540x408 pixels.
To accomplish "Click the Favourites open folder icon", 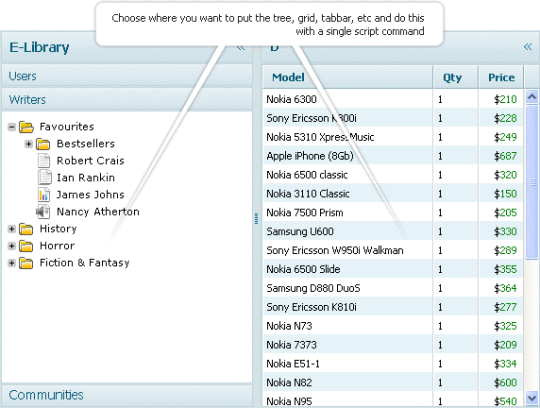I will coord(26,127).
